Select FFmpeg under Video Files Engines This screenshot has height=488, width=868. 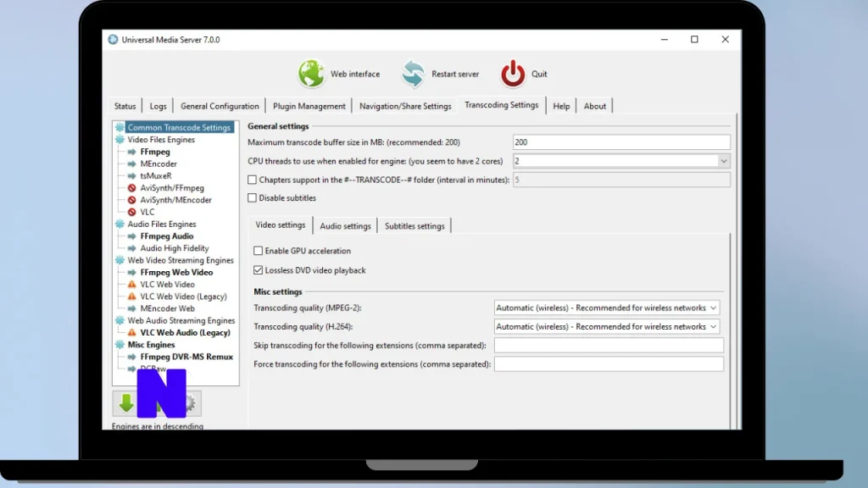pos(155,152)
